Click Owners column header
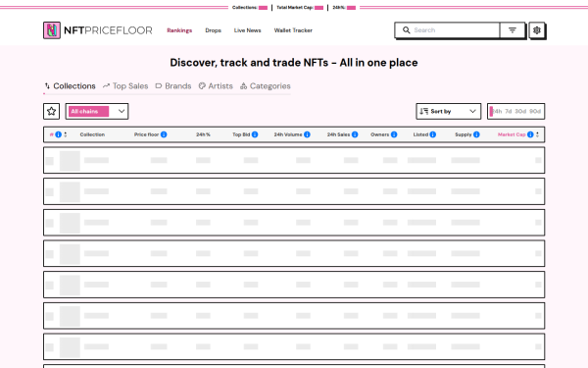This screenshot has height=368, width=588. coord(380,134)
